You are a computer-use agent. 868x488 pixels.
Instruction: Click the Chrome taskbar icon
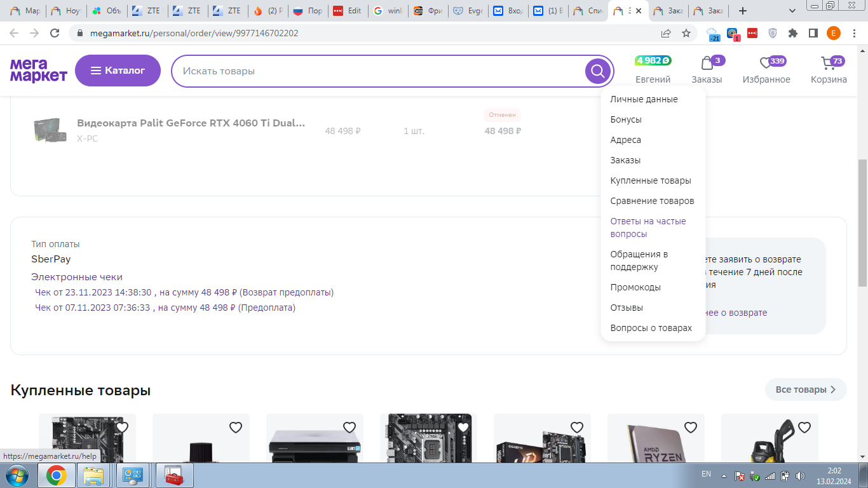coord(56,475)
